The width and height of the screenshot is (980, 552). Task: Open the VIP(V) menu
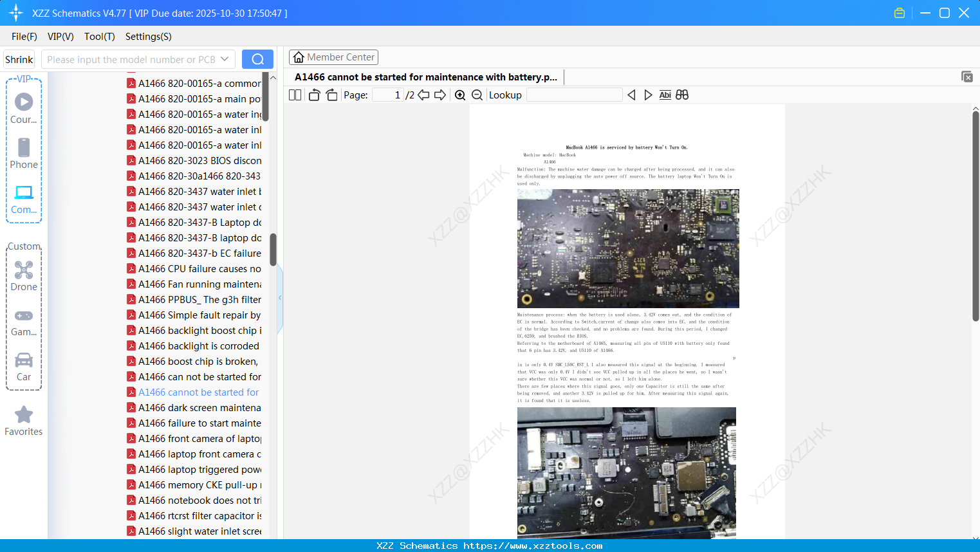[x=60, y=37]
